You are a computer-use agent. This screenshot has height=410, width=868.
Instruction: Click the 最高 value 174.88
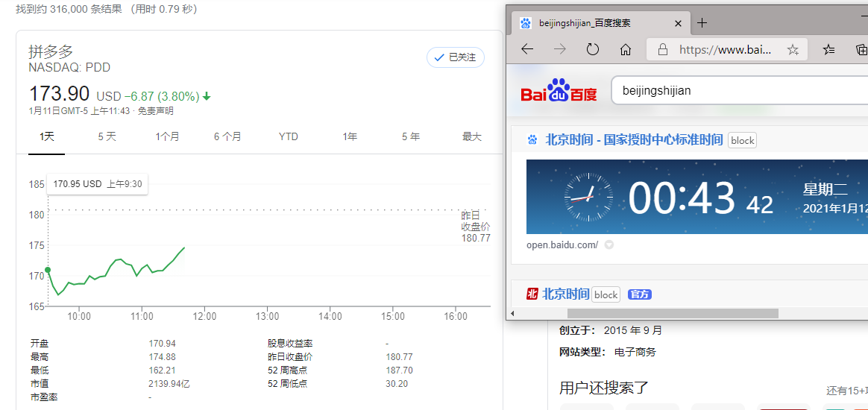(x=163, y=357)
